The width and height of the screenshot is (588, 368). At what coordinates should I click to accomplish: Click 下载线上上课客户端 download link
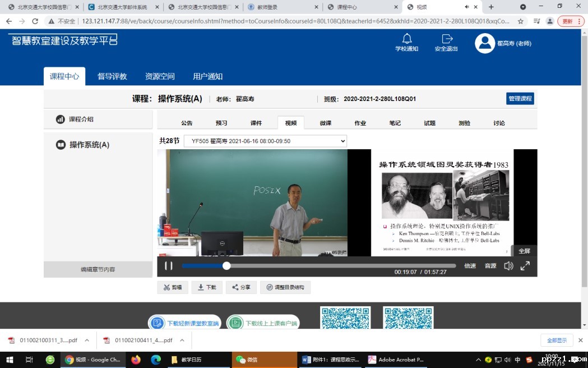point(263,323)
